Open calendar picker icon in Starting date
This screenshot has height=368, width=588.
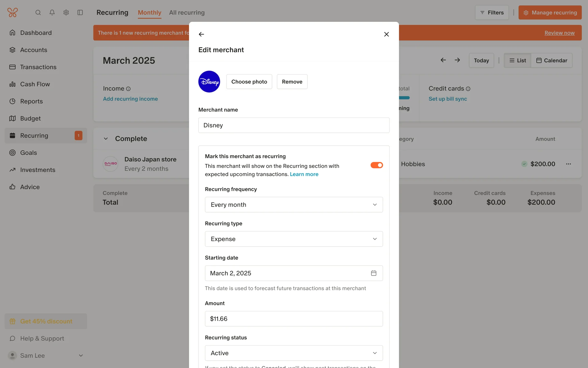click(x=374, y=273)
